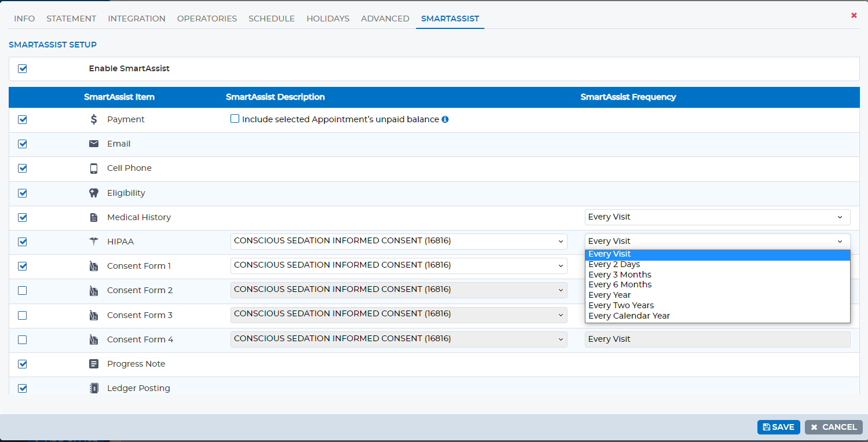Click the HIPAA caduceus icon

[94, 242]
